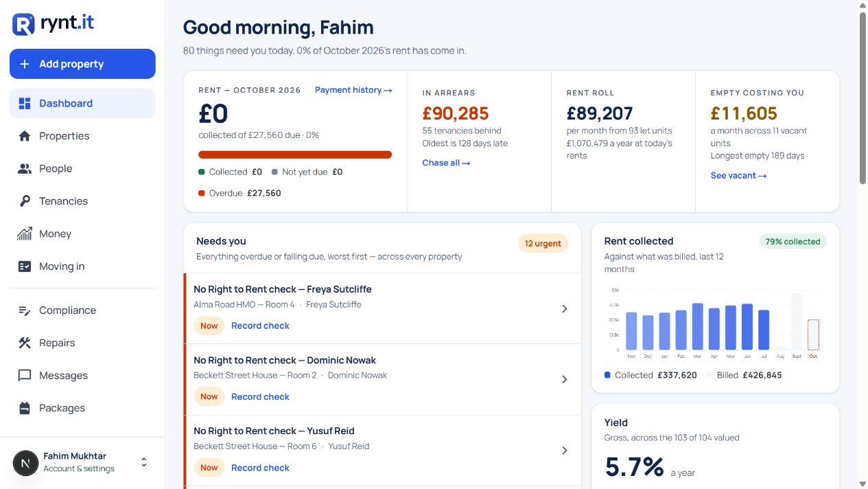Click the 'Needs you' heading
Screen dimensions: 868x489
[221, 241]
